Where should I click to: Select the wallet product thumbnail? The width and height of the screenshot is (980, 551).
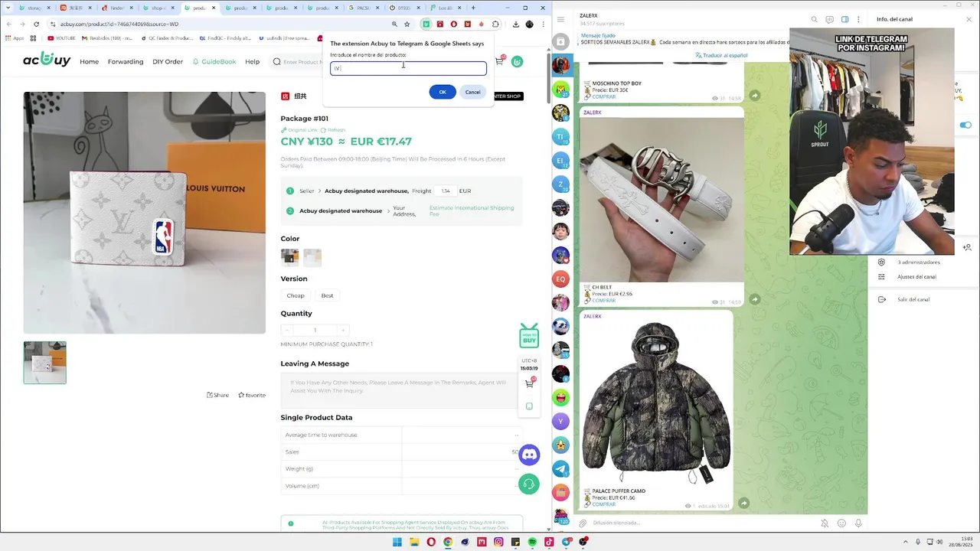pos(45,363)
